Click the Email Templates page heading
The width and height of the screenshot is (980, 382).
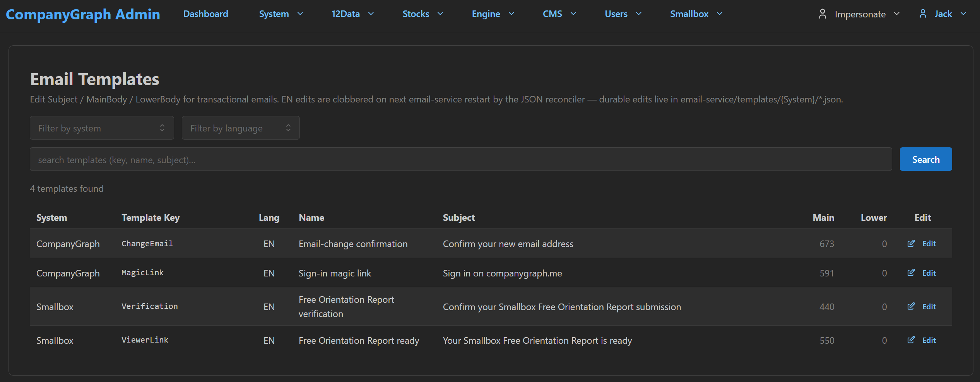coord(95,79)
